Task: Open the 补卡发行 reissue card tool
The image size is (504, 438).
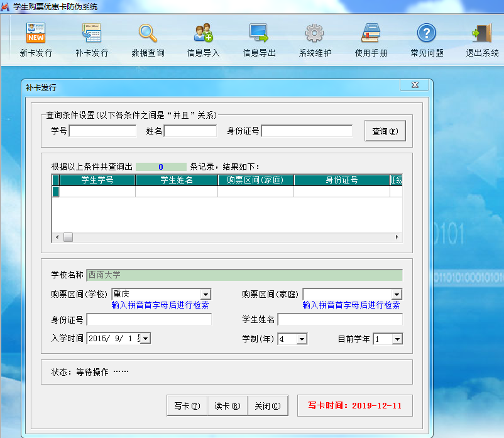Action: coord(92,33)
